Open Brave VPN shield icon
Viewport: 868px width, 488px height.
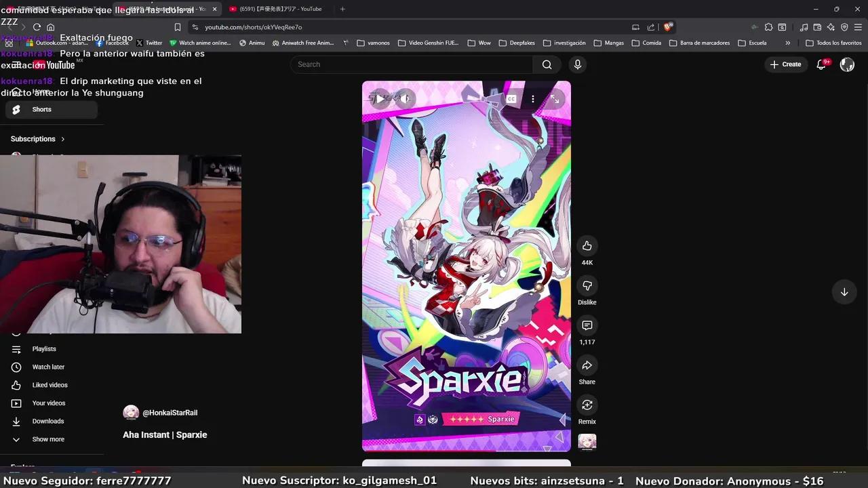[x=844, y=27]
